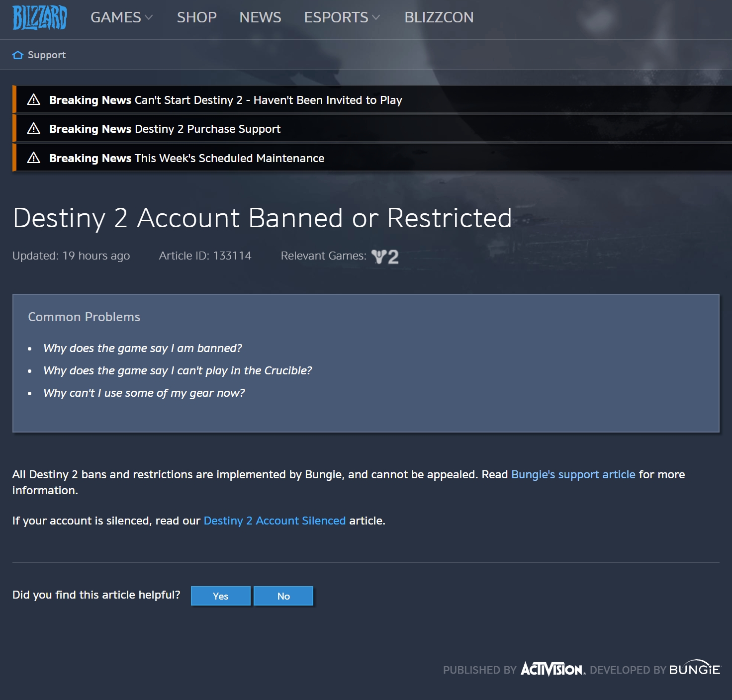Screen dimensions: 732x700
Task: Click warning icon beside Scheduled Maintenance news
Action: click(33, 158)
